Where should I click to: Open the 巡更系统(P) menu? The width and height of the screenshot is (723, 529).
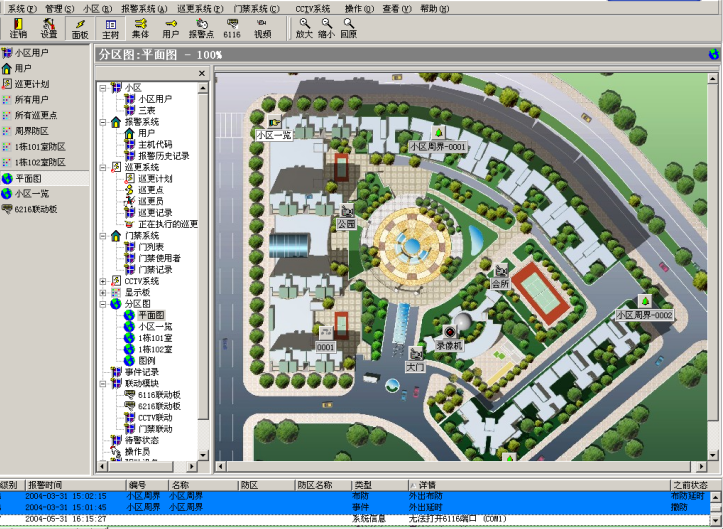click(x=200, y=8)
